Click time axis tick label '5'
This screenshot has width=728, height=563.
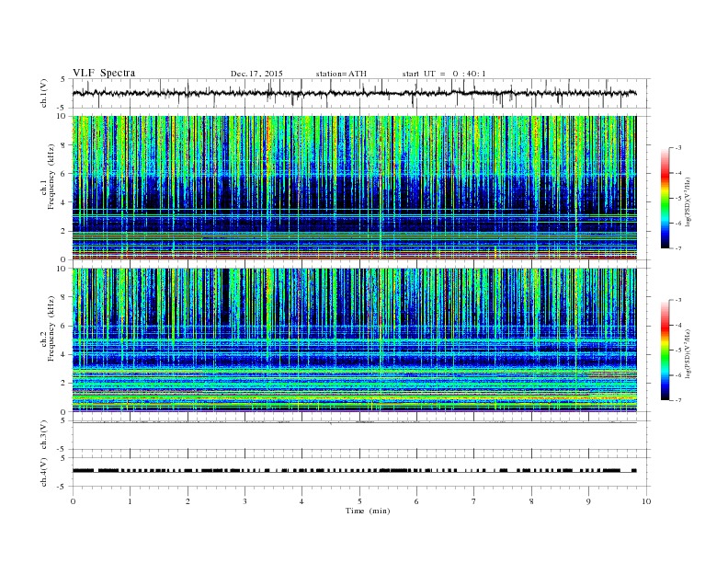tap(359, 501)
